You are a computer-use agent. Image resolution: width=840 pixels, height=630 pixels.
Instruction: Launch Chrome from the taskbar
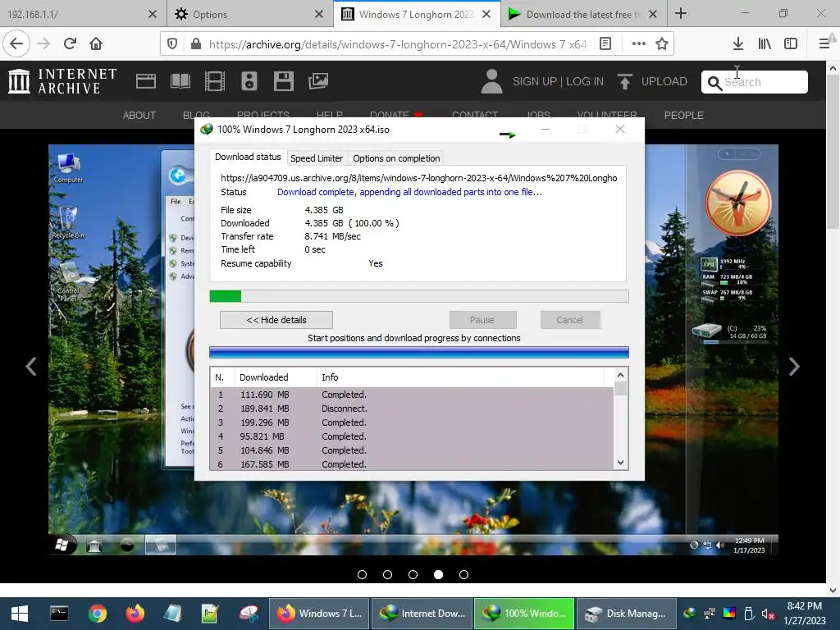click(98, 614)
